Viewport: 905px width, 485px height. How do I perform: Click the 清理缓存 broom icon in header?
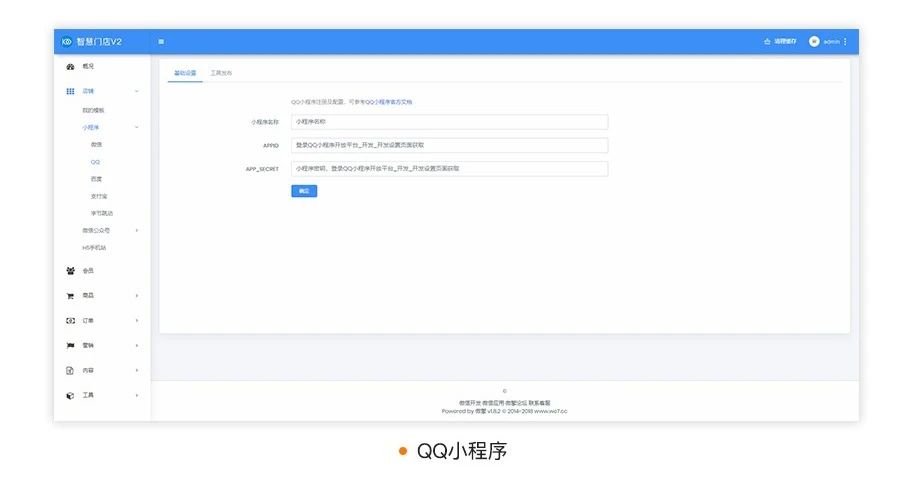pyautogui.click(x=767, y=42)
